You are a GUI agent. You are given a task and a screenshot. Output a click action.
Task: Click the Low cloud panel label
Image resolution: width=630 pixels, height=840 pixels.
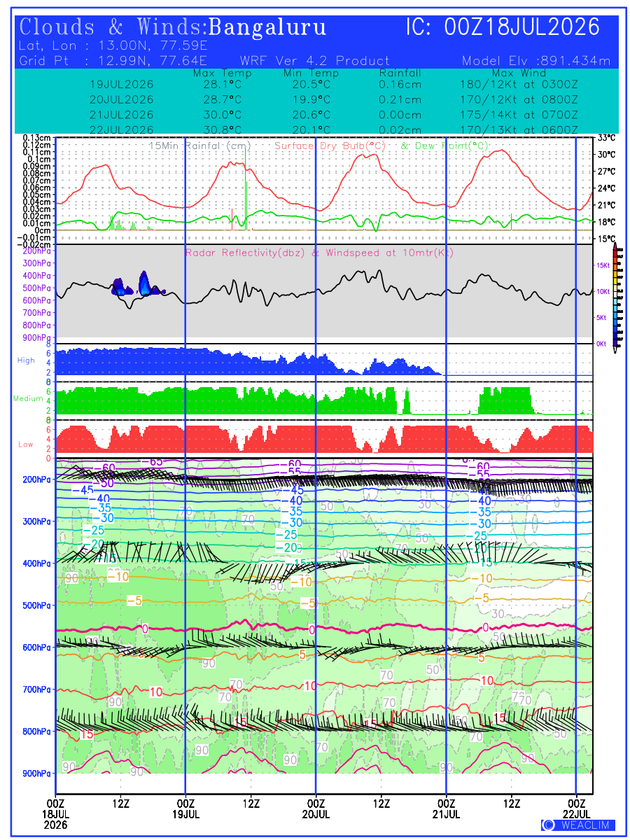point(26,444)
